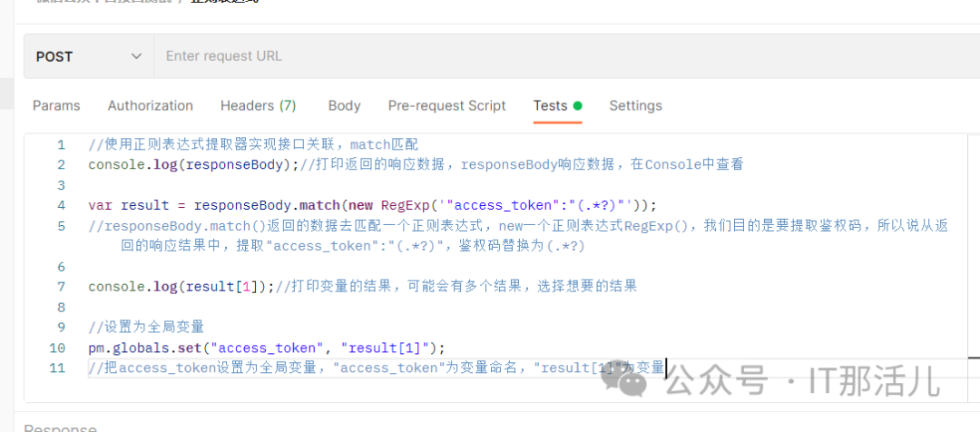Viewport: 980px width, 432px height.
Task: Switch to the Settings tab
Action: tap(635, 105)
